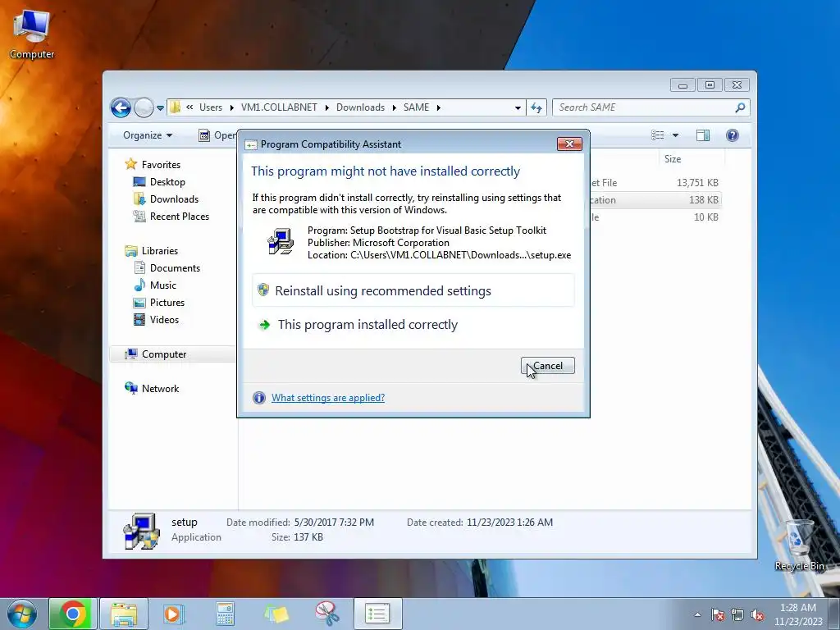Close the Program Compatibility Assistant dialog
Viewport: 840px width, 630px height.
pos(569,144)
